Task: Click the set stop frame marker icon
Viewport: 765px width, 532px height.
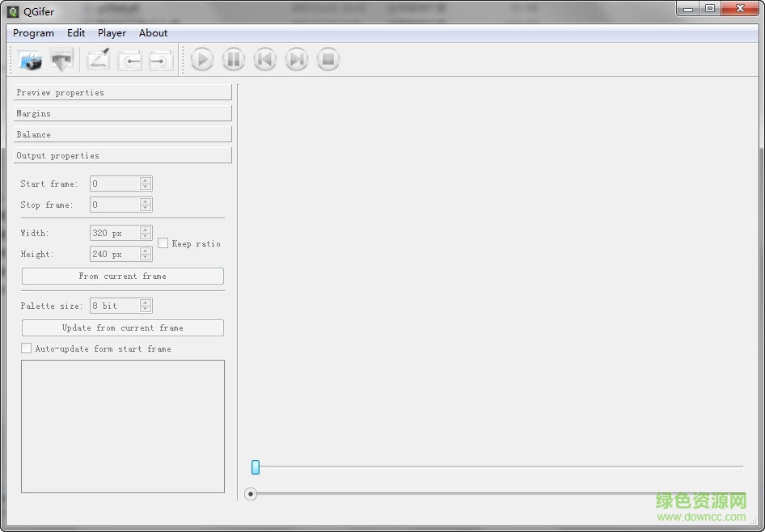Action: (160, 59)
